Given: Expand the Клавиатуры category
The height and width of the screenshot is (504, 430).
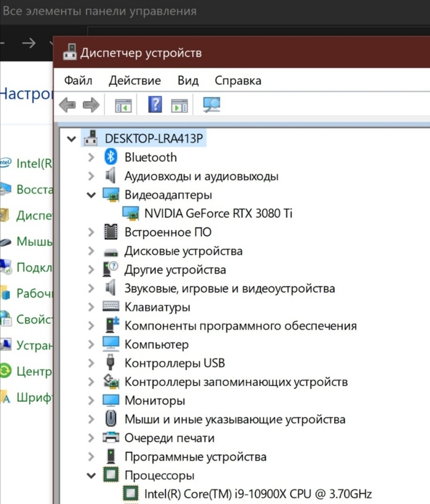Looking at the screenshot, I should (x=91, y=307).
